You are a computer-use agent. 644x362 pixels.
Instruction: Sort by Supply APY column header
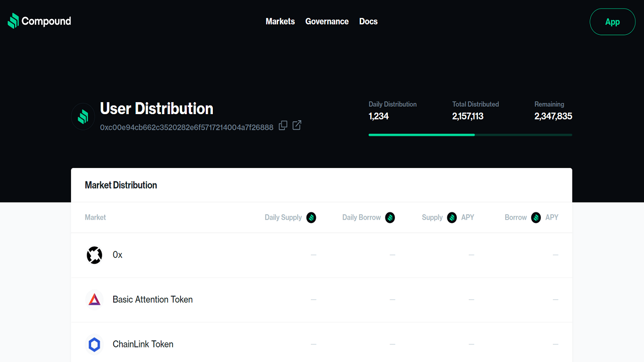tap(448, 218)
